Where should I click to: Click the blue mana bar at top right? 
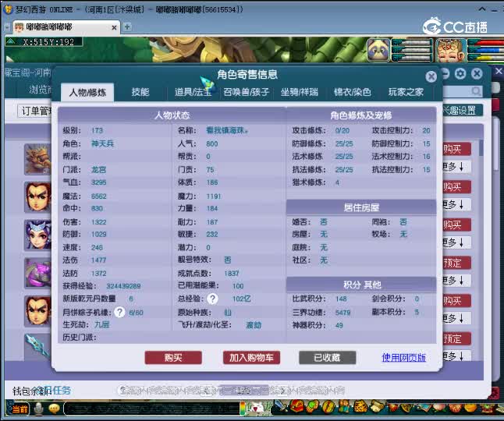pos(486,51)
